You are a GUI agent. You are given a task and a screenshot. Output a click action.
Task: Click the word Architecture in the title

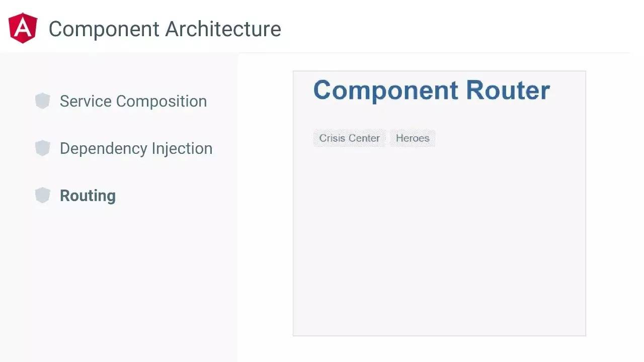pyautogui.click(x=223, y=29)
